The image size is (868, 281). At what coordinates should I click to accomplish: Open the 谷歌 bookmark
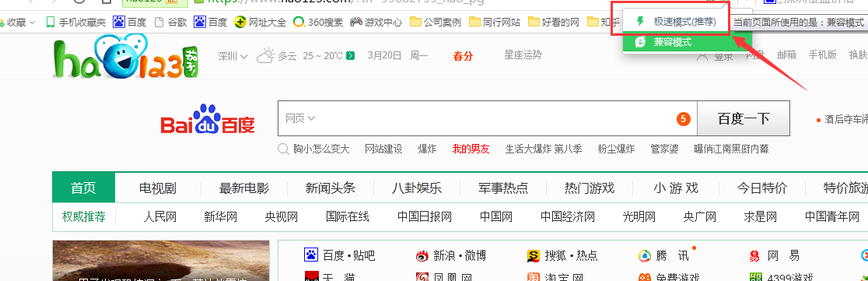[x=170, y=22]
